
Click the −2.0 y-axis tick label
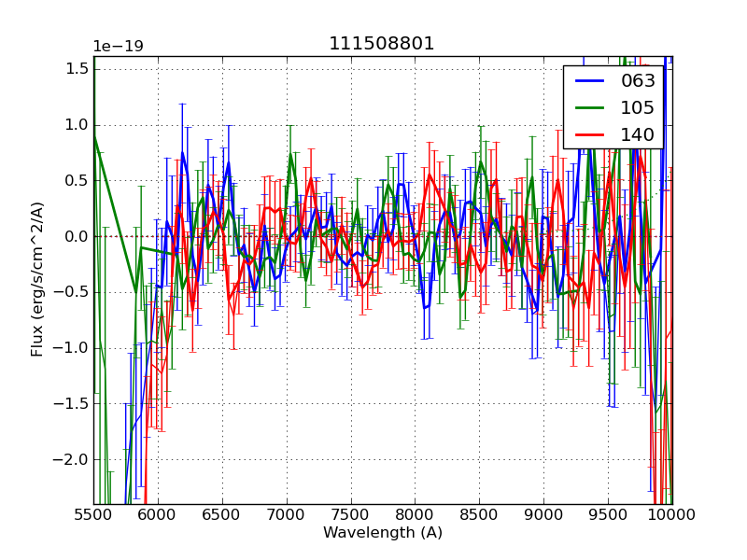pyautogui.click(x=74, y=460)
